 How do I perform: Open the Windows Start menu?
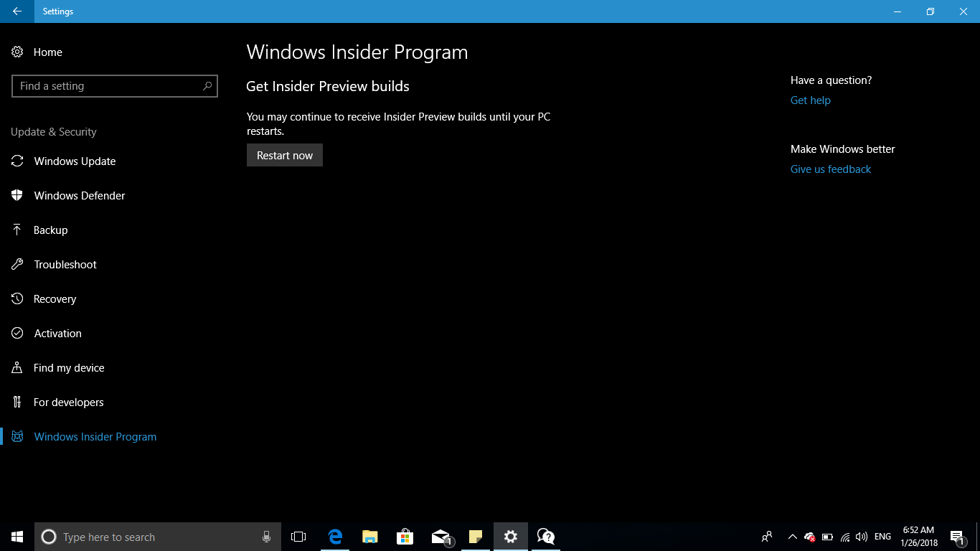click(x=17, y=537)
